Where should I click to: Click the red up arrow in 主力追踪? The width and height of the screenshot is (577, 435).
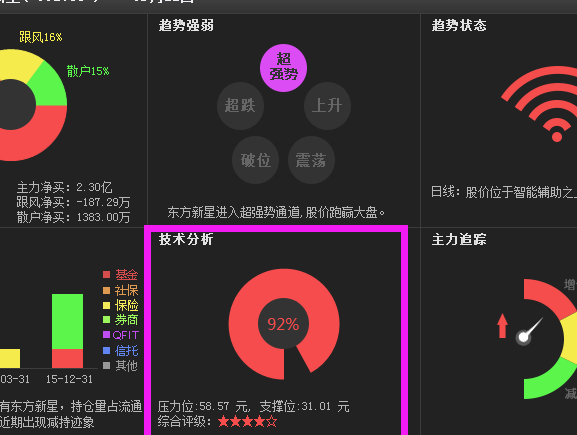[502, 326]
